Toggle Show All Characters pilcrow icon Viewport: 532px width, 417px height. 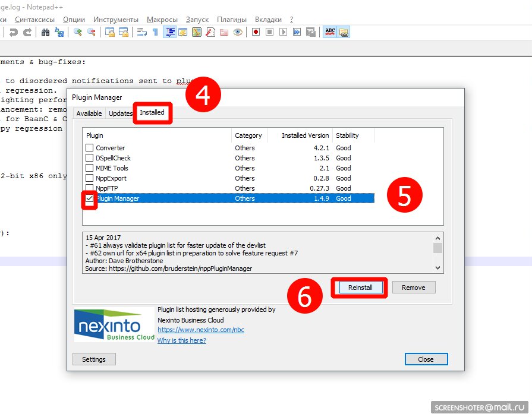155,32
